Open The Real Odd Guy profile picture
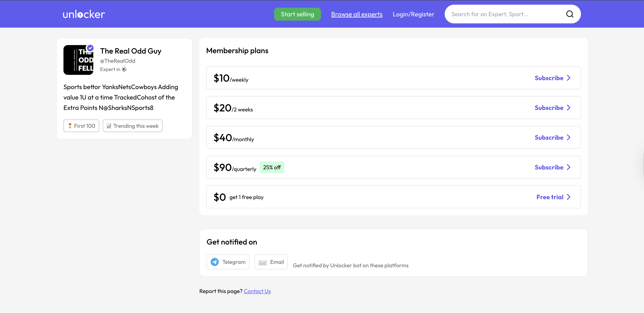Viewport: 644px width, 313px height. tap(78, 60)
